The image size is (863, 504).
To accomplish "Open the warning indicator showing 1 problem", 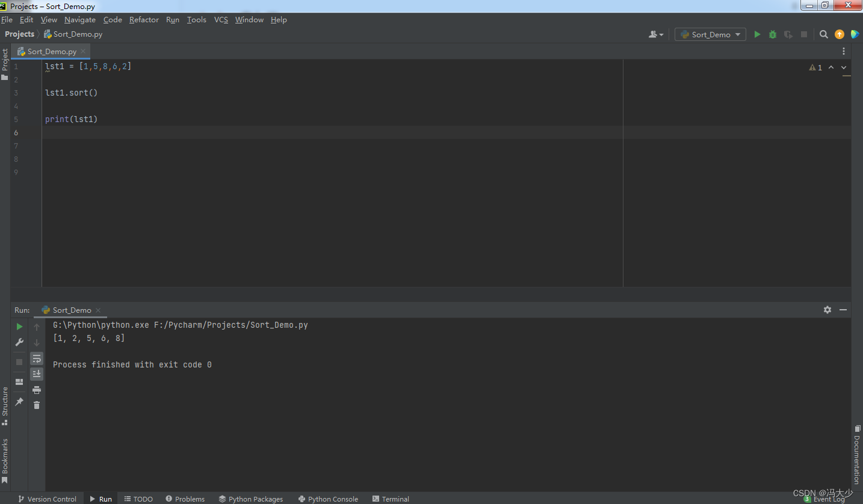I will (x=815, y=67).
